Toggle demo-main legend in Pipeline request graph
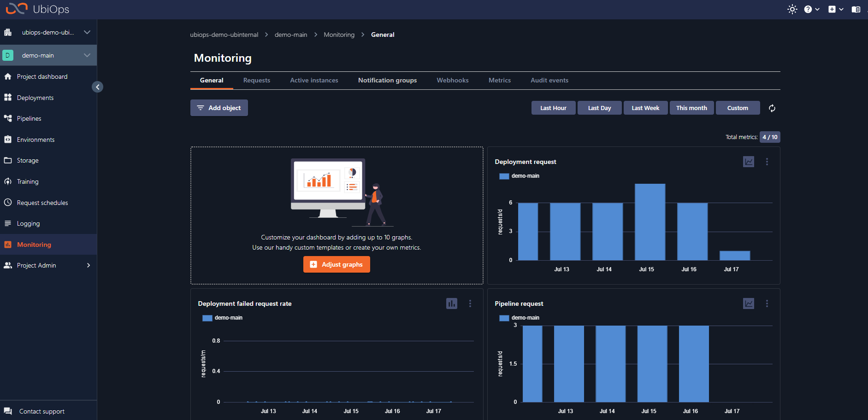The image size is (868, 420). [520, 318]
